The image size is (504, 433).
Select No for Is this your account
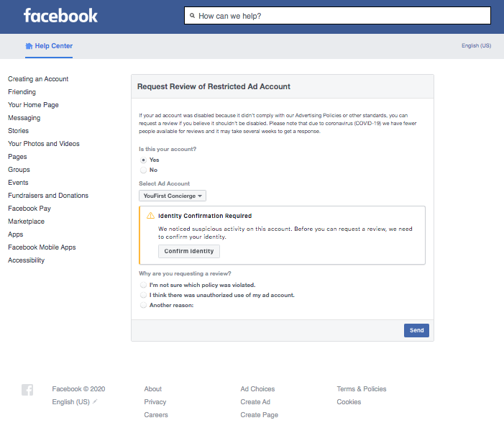(143, 170)
